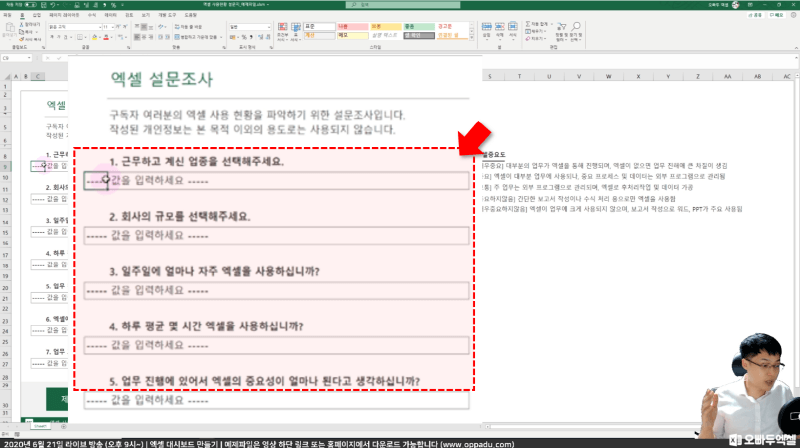Click the search box in the title bar
This screenshot has width=800, height=448.
(x=403, y=5)
